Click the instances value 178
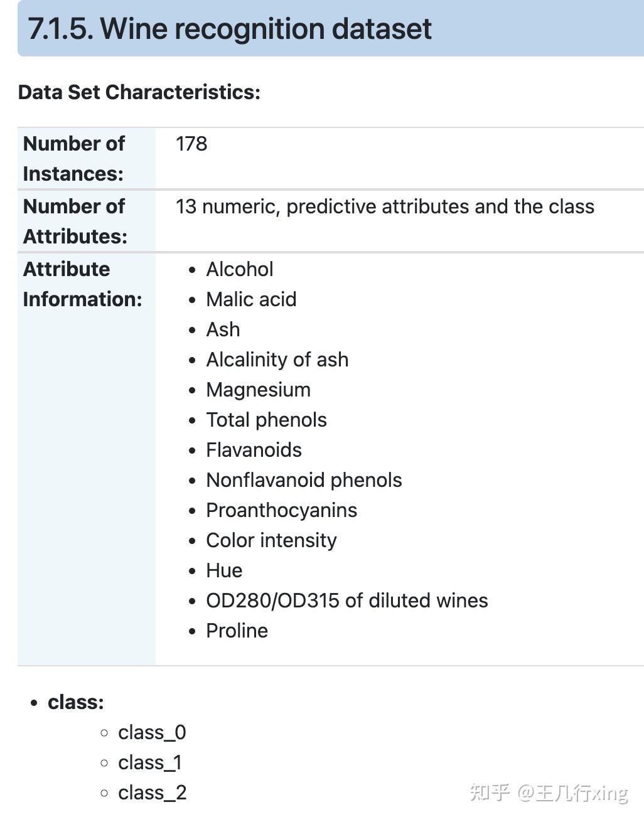Image resolution: width=644 pixels, height=822 pixels. 191,144
